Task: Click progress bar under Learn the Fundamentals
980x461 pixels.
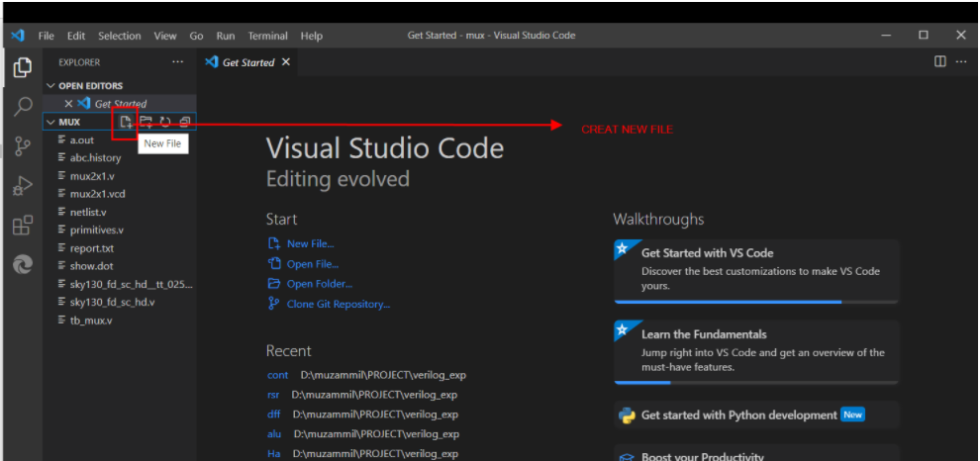Action: [756, 382]
